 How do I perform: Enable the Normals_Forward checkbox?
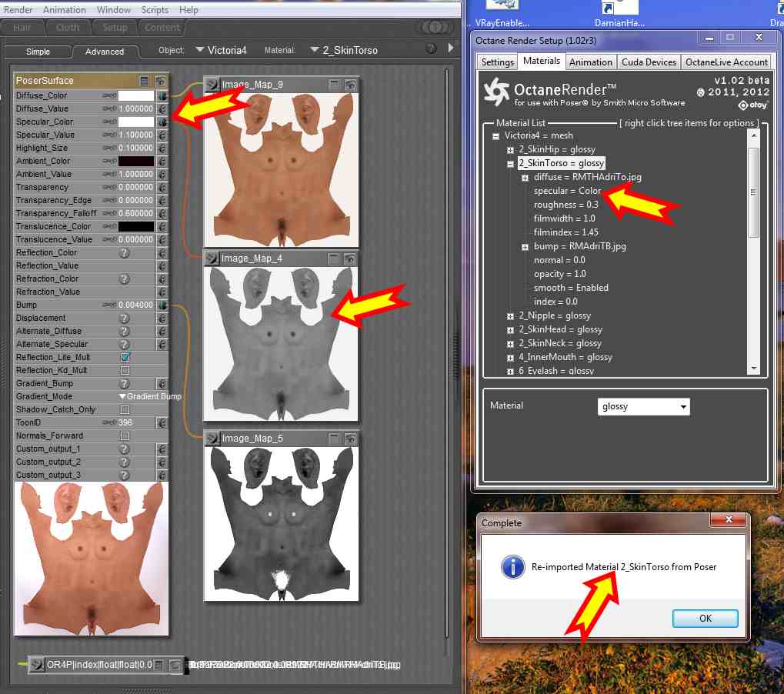click(125, 436)
